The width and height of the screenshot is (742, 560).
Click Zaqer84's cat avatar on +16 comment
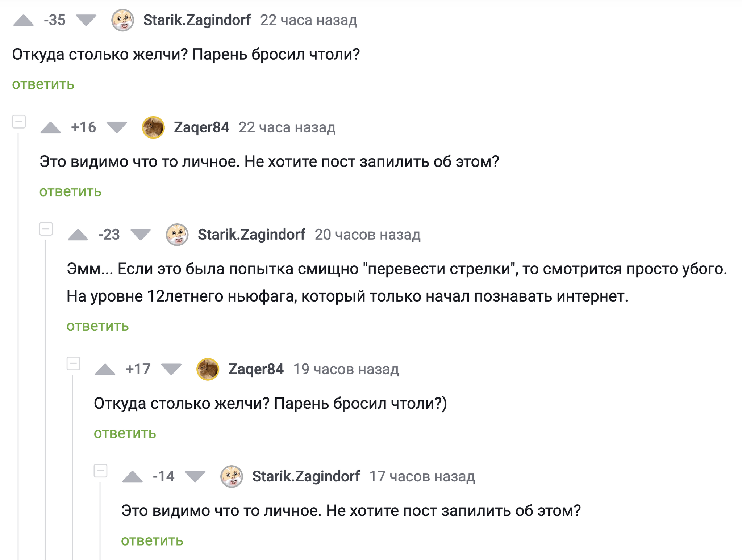coord(153,128)
